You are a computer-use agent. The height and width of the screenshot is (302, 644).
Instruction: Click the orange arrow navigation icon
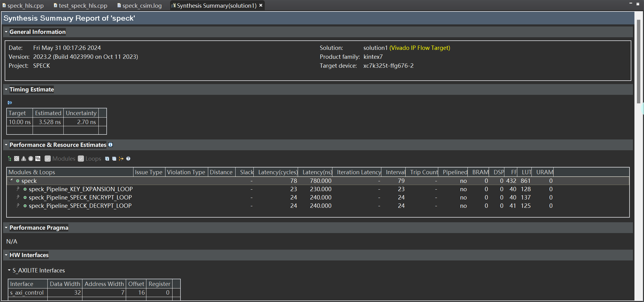(121, 159)
